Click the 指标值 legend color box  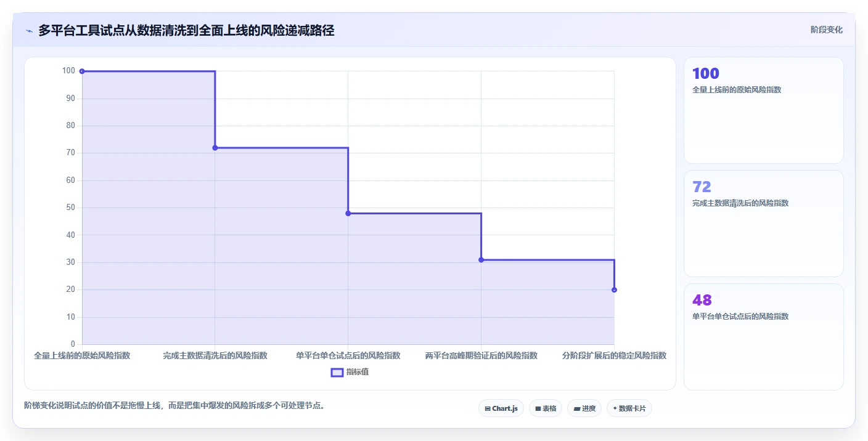(x=337, y=372)
